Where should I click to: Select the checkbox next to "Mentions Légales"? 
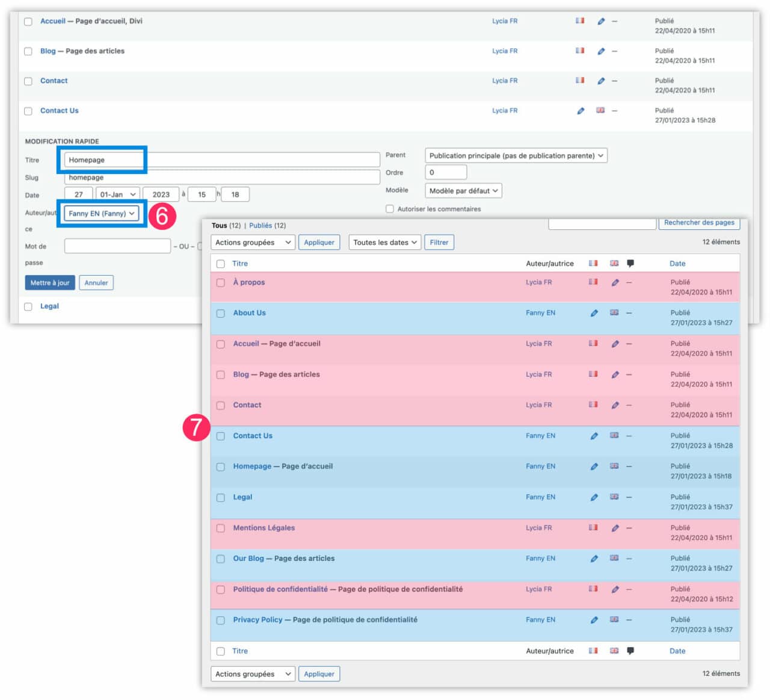pos(221,527)
